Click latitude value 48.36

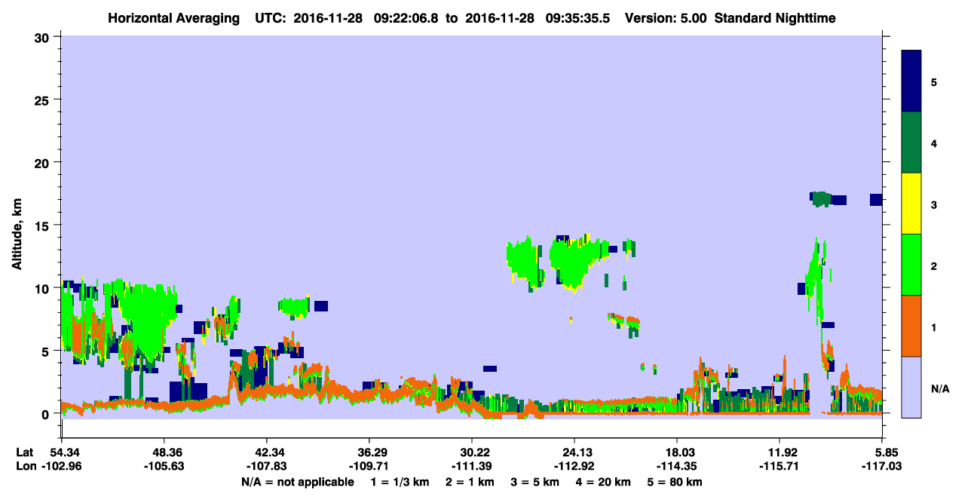coord(164,452)
